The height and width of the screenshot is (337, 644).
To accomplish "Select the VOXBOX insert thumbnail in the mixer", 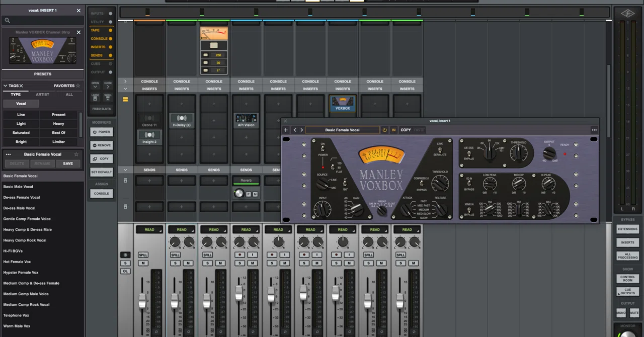I will click(x=343, y=104).
